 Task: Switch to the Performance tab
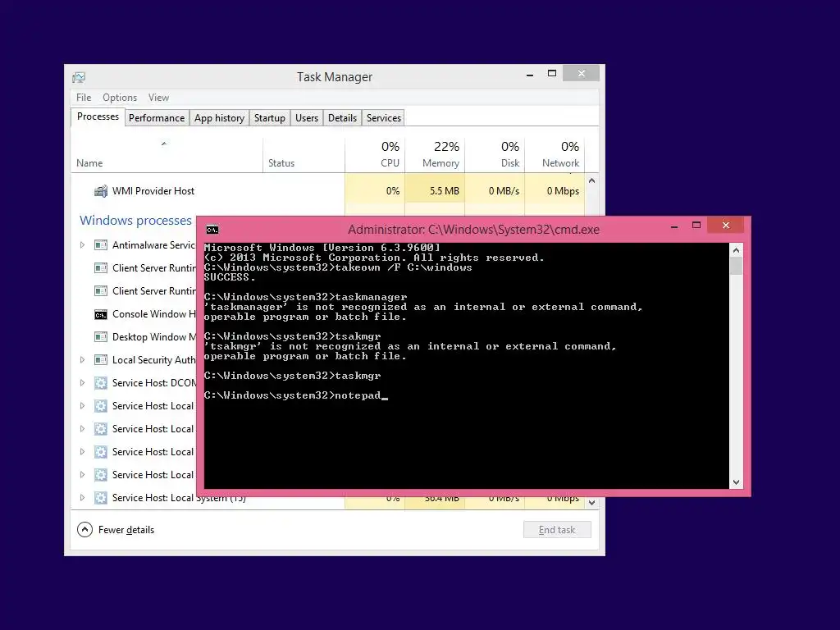(x=157, y=118)
